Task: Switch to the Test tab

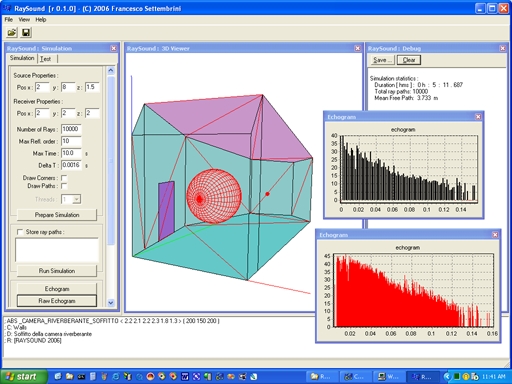Action: point(46,59)
